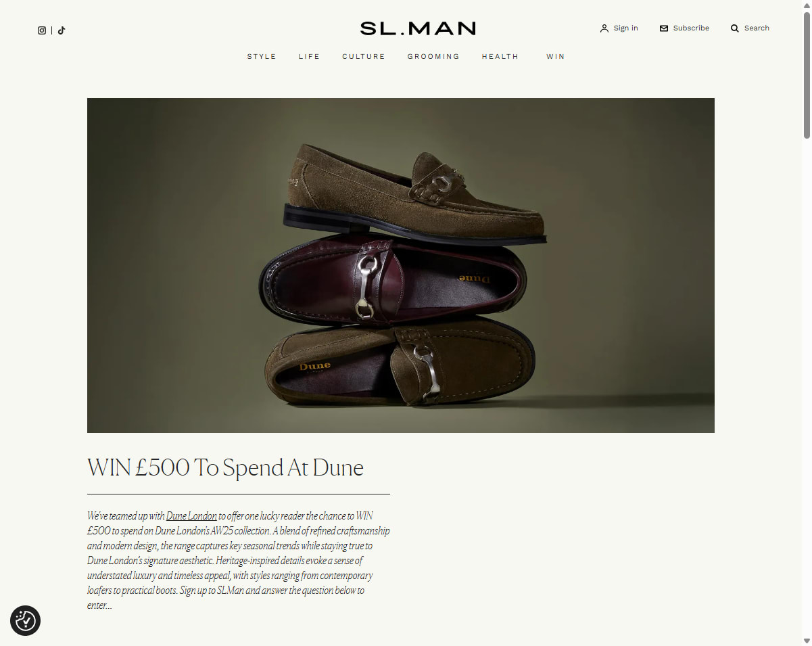Click the person icon beside Sign in
The image size is (812, 646).
tap(604, 28)
